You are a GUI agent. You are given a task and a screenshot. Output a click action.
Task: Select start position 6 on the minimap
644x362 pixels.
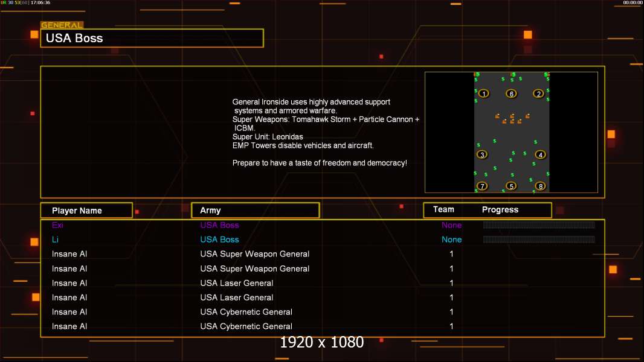(x=511, y=94)
